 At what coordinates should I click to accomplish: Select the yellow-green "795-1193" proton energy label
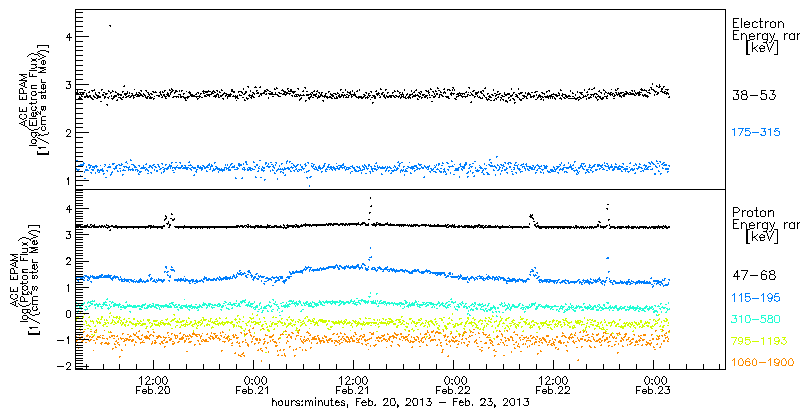tap(759, 341)
